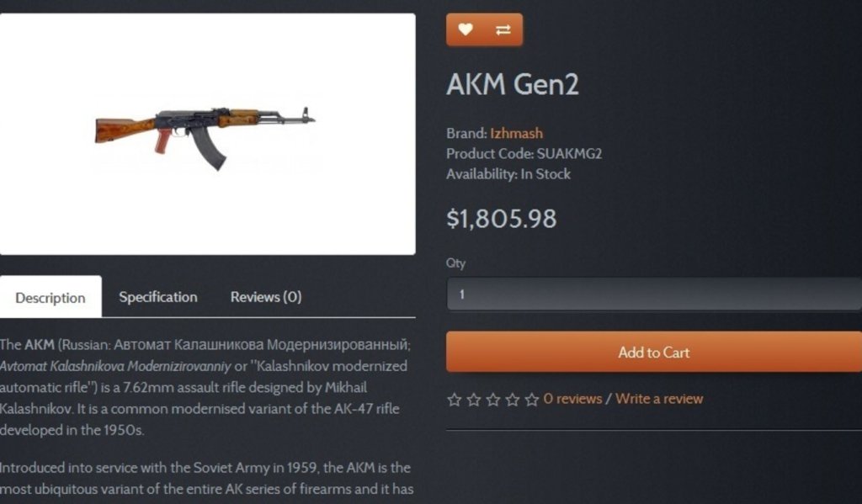
Task: Click the fifth rating star
Action: click(531, 400)
